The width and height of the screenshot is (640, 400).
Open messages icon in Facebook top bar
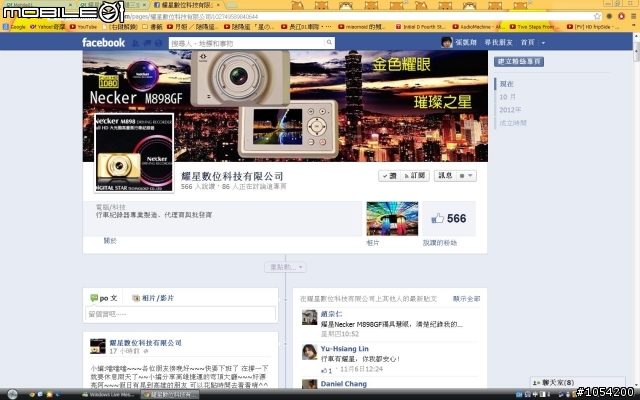[x=147, y=42]
